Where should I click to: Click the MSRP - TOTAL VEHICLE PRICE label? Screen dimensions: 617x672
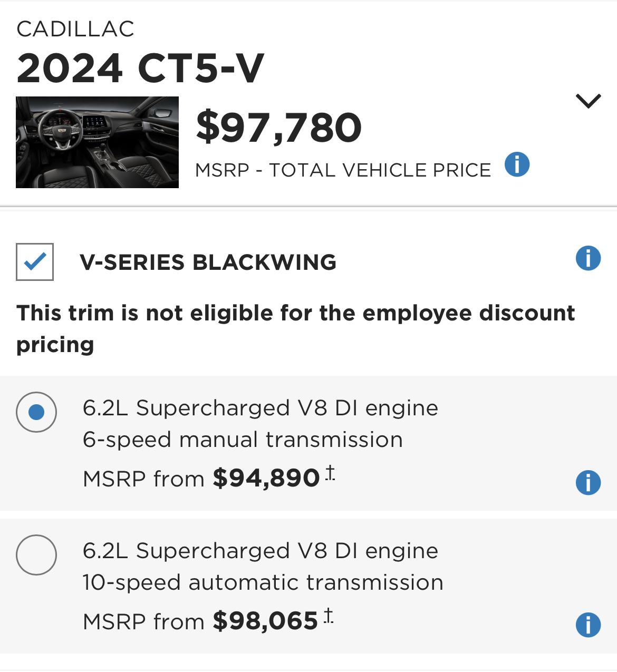343,170
